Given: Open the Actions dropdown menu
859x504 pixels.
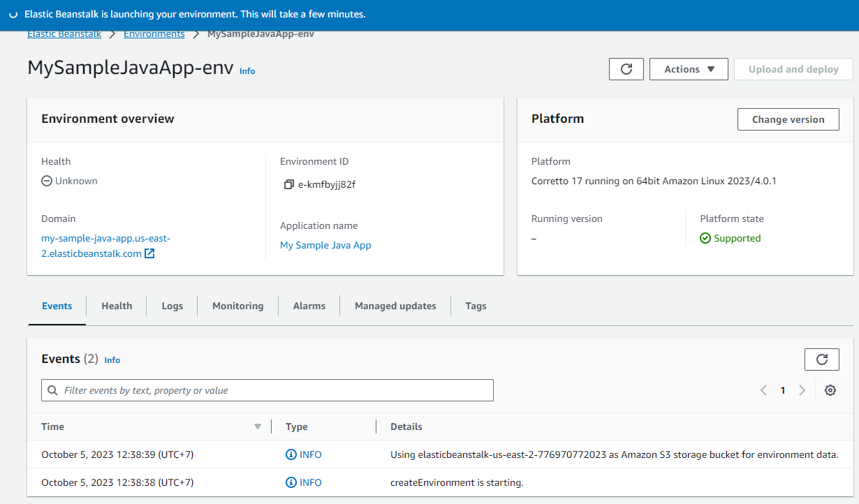Looking at the screenshot, I should coord(689,69).
